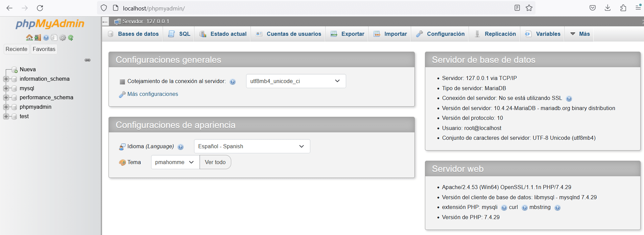The height and width of the screenshot is (235, 644).
Task: Expand the information_schema database node
Action: pos(6,79)
